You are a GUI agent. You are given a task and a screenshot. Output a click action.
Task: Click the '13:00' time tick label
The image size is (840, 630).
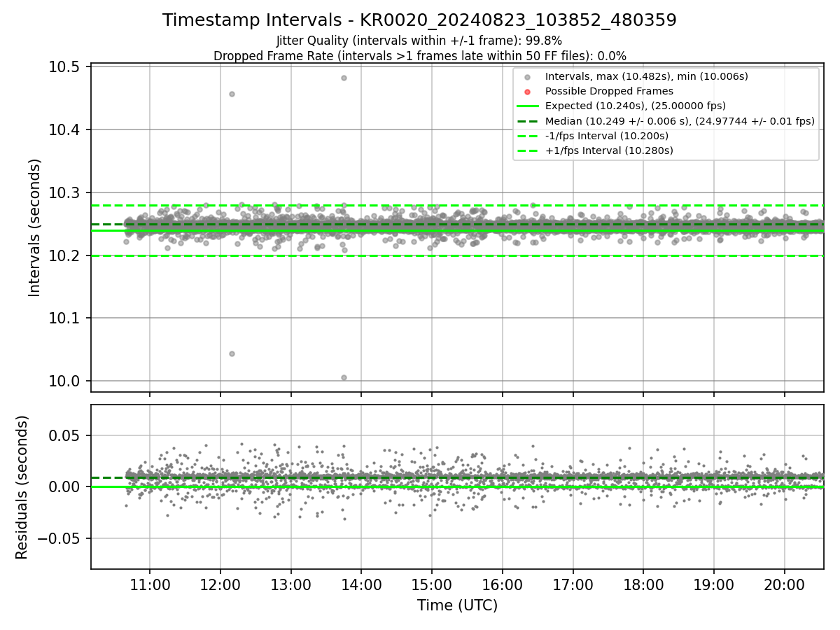pyautogui.click(x=290, y=584)
